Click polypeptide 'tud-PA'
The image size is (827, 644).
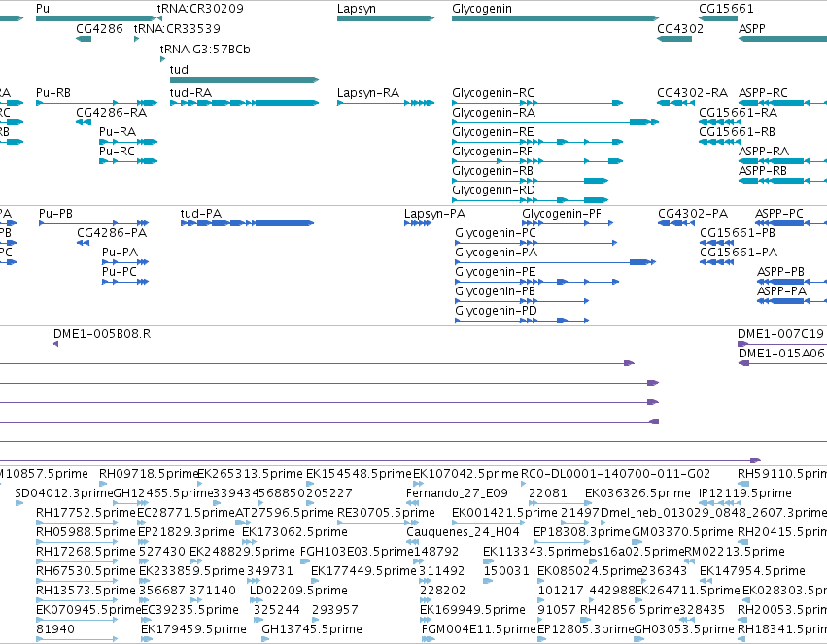point(201,214)
